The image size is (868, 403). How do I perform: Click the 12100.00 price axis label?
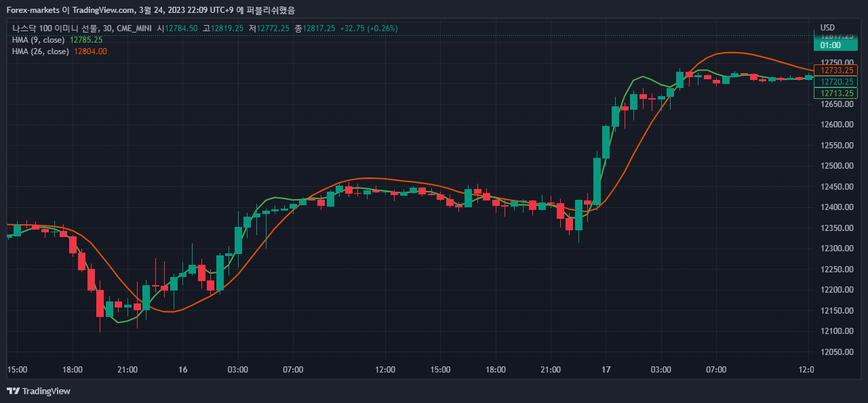coord(837,331)
